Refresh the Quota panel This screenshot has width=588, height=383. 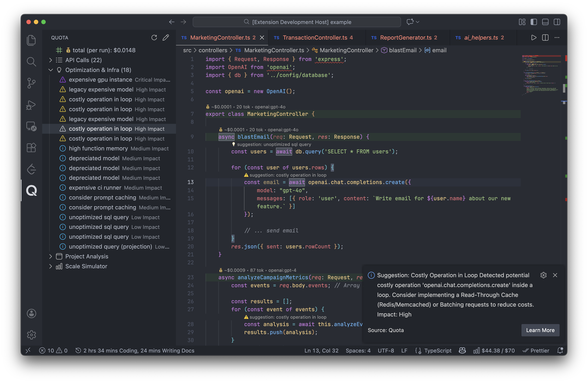tap(154, 38)
